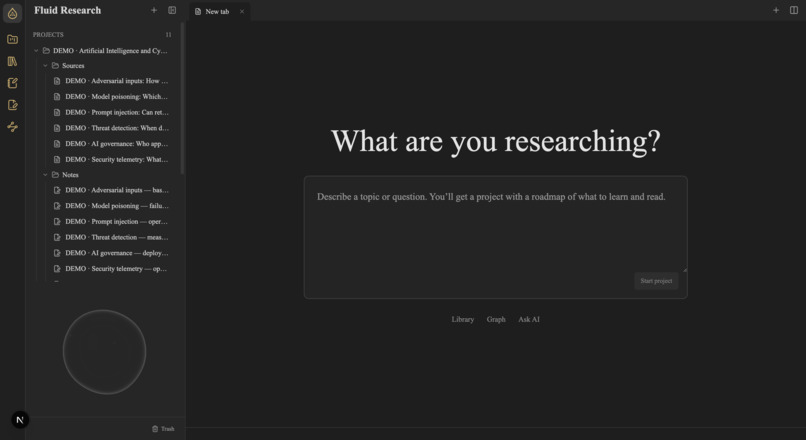Open source DEMO · Threat detection: When d…
The image size is (806, 440).
(117, 128)
